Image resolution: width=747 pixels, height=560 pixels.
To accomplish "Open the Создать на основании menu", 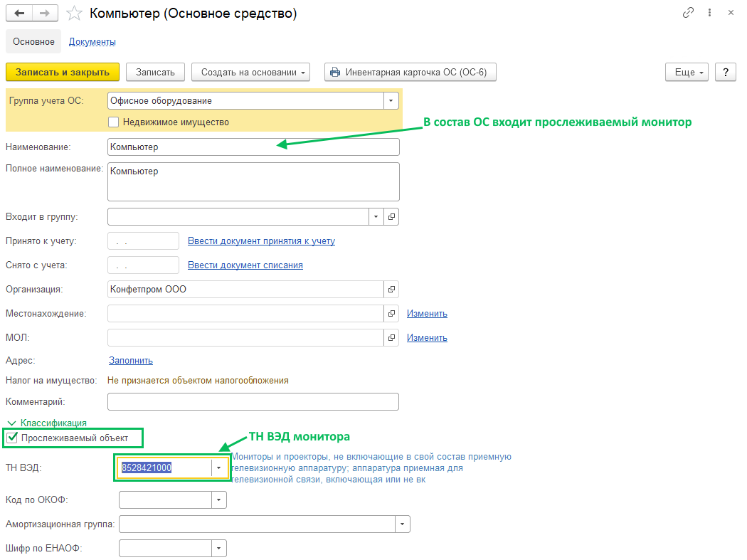I will click(x=250, y=73).
